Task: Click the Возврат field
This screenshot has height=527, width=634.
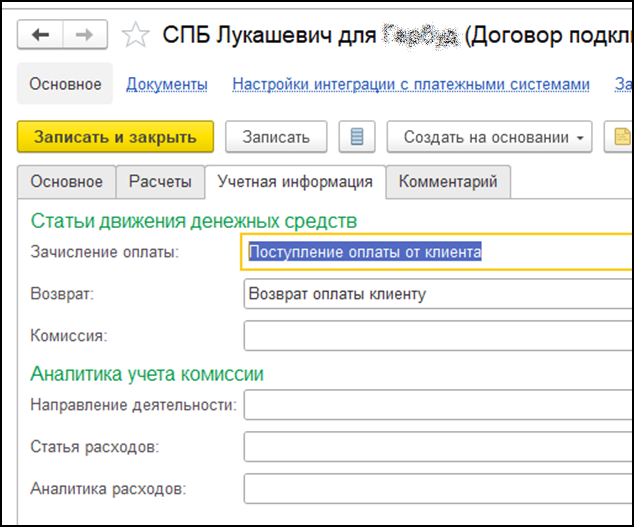Action: click(438, 294)
